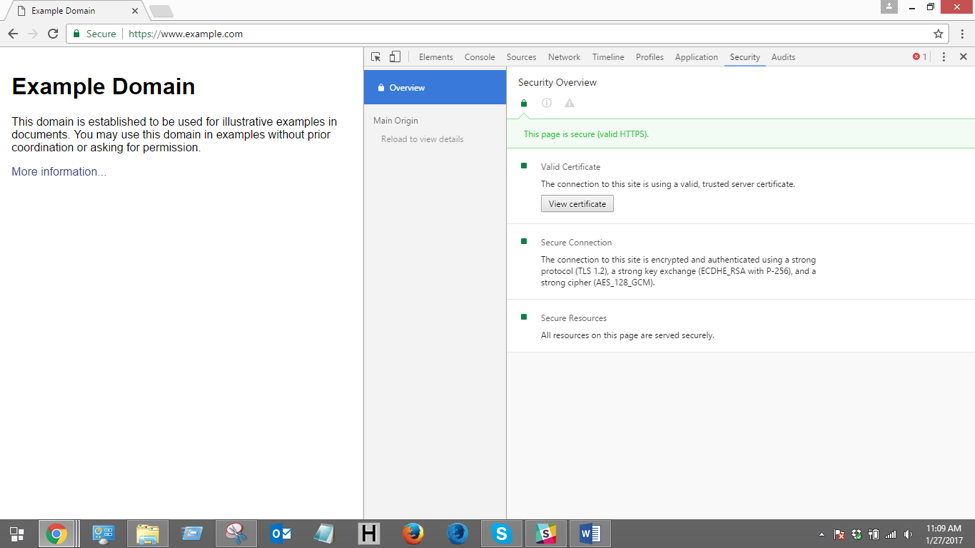Open the H application taskbar icon

click(369, 534)
